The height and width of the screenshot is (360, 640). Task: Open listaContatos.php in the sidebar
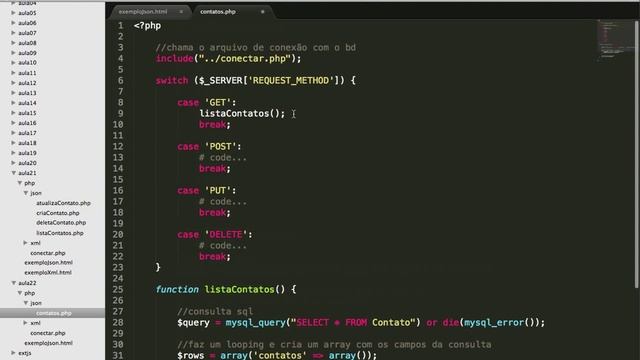coord(60,233)
